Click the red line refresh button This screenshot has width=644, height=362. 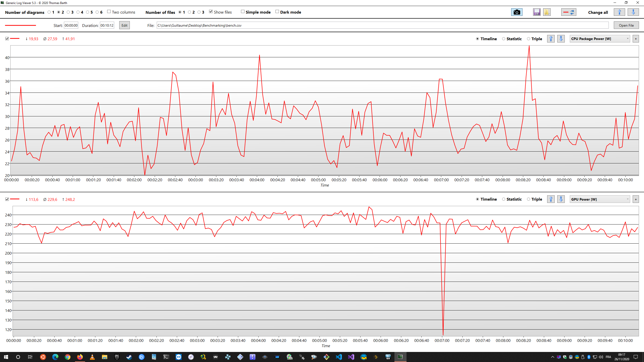[569, 12]
